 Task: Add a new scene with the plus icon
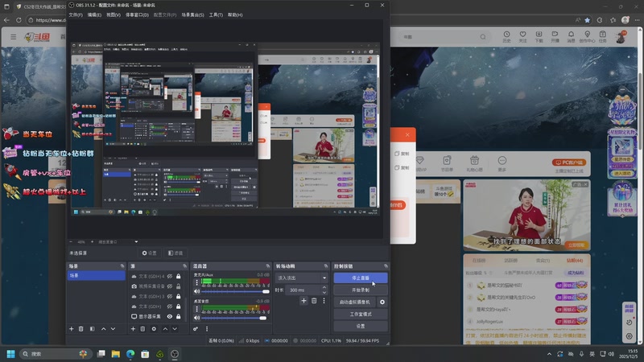click(72, 329)
